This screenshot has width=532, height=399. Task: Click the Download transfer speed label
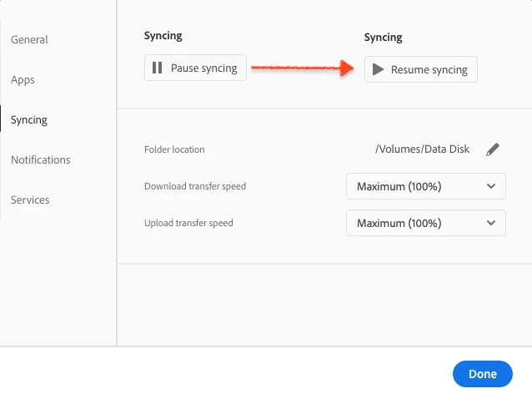click(195, 186)
